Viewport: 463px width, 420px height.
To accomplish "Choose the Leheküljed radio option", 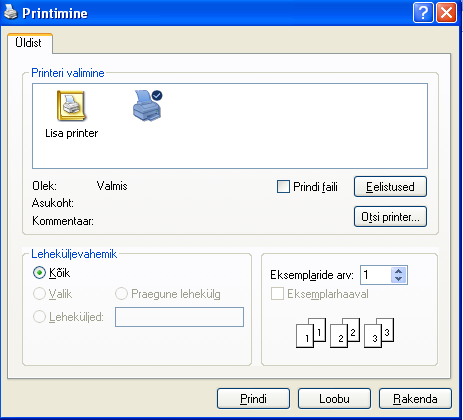I will (x=39, y=317).
